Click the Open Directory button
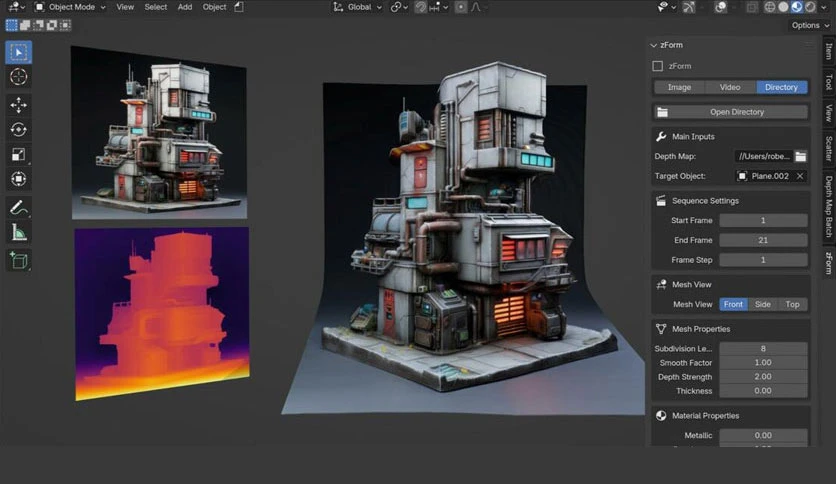836x484 pixels. 730,112
